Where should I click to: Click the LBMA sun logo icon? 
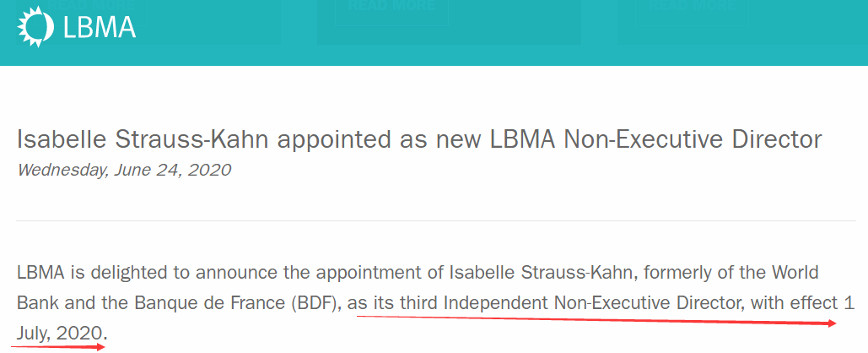36,26
